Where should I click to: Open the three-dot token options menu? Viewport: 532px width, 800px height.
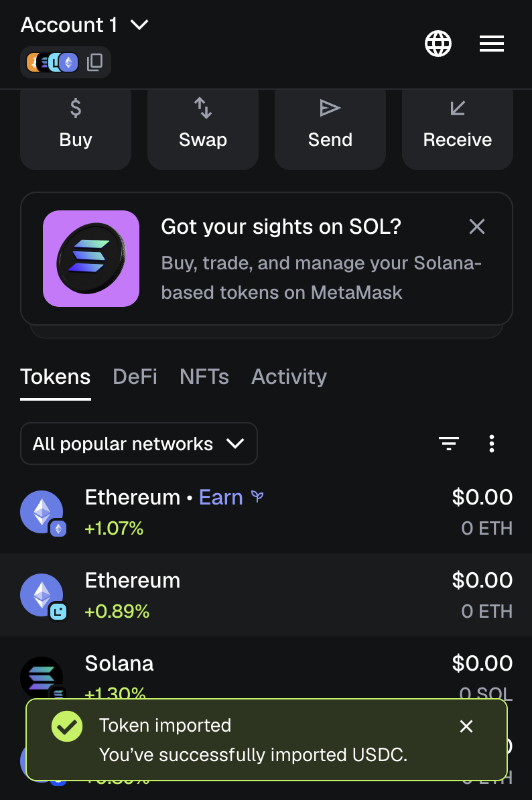coord(492,443)
